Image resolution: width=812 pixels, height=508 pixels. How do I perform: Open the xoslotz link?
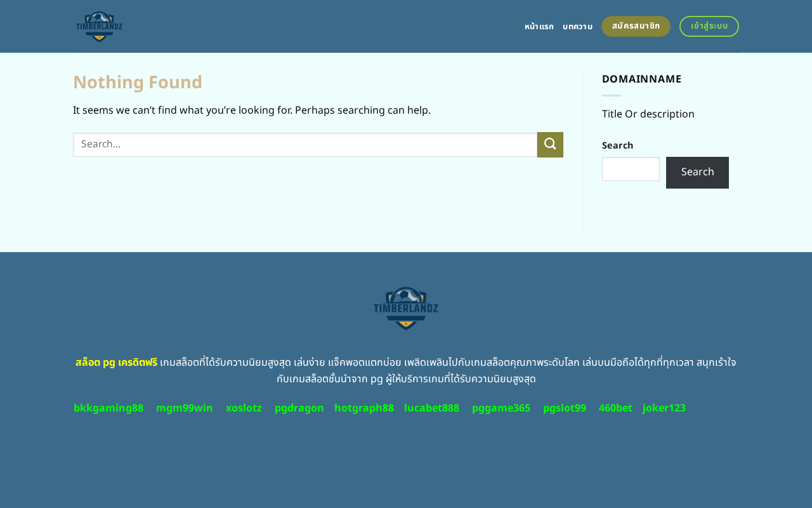pos(244,408)
